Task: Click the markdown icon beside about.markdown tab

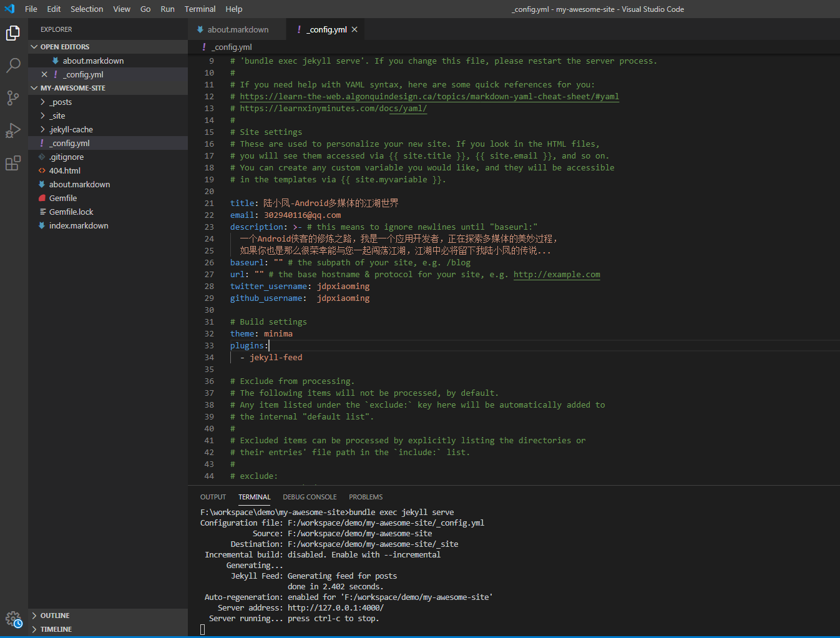Action: 200,29
